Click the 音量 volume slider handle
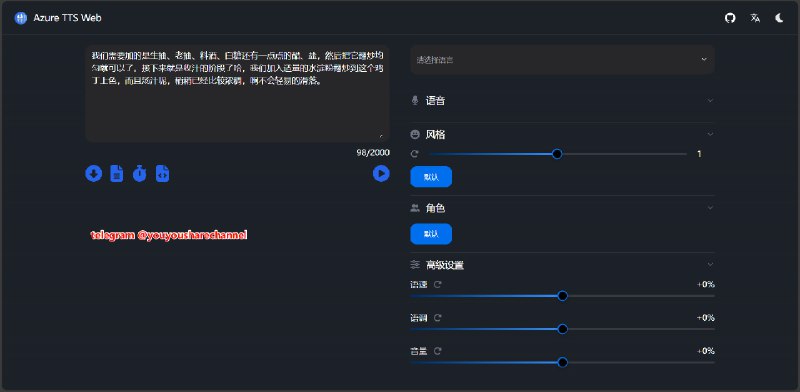The height and width of the screenshot is (392, 800). (x=563, y=362)
